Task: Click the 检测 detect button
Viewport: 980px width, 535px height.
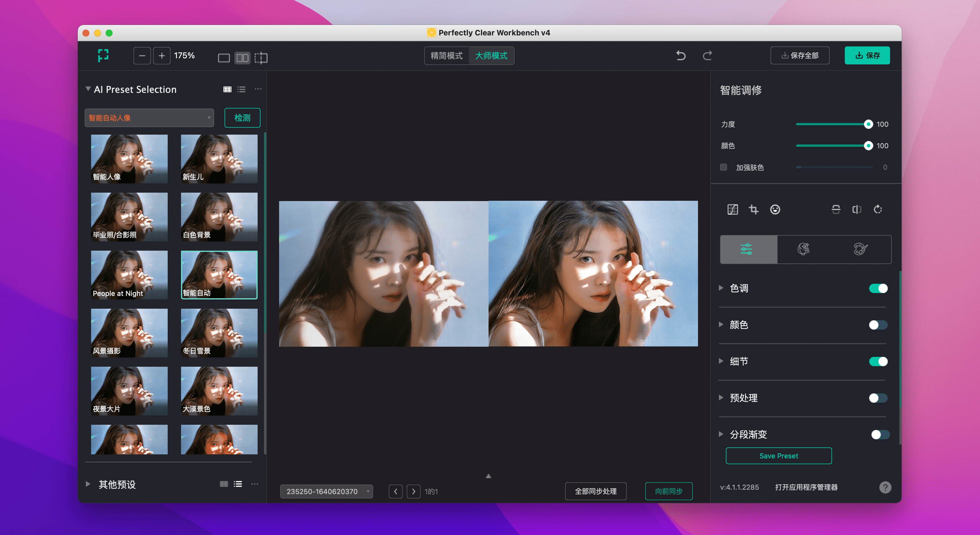Action: (x=242, y=118)
